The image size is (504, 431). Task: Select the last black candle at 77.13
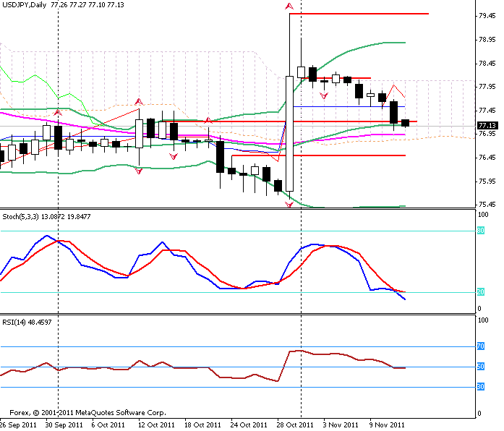coord(406,123)
